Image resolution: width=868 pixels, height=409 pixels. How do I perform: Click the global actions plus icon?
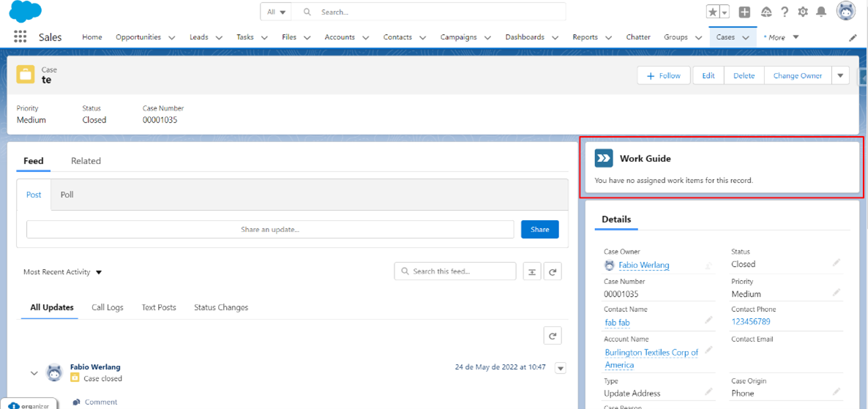(744, 12)
